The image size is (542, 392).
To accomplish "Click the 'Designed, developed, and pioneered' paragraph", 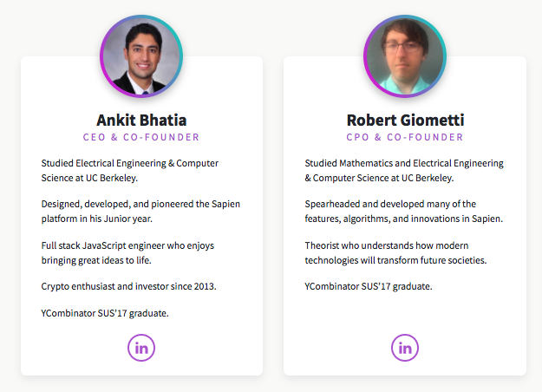I will pyautogui.click(x=140, y=212).
